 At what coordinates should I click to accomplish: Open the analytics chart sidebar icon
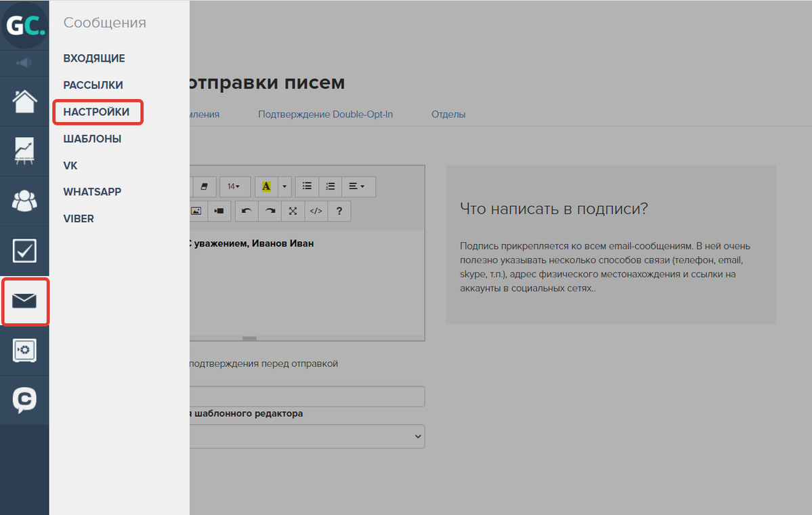click(24, 150)
